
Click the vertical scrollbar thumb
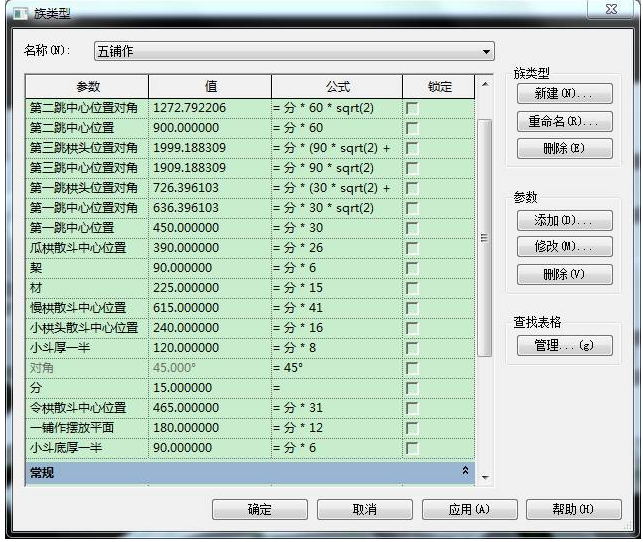pos(485,238)
